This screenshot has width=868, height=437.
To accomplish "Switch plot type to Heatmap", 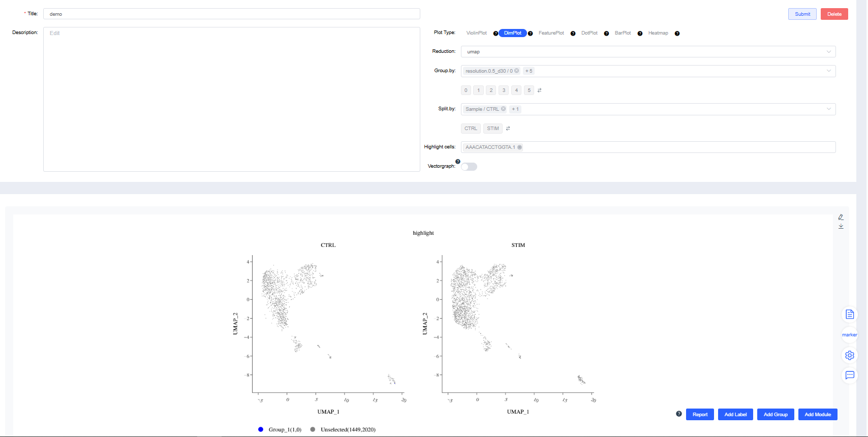I will point(658,33).
